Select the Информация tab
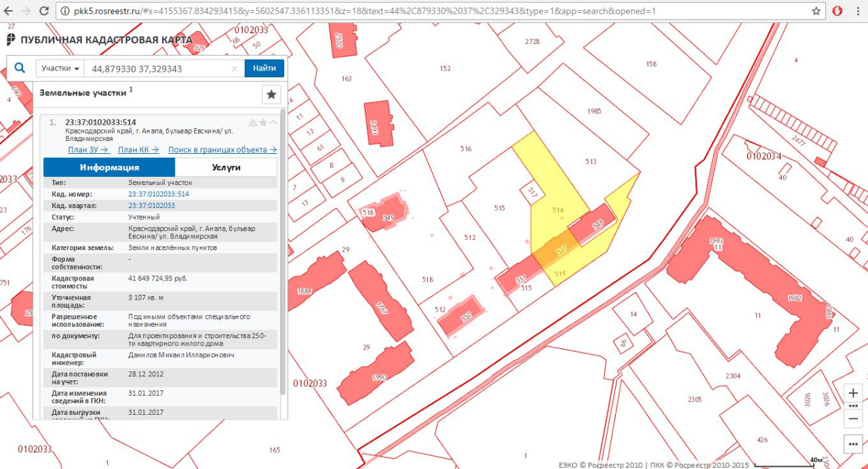 point(109,167)
